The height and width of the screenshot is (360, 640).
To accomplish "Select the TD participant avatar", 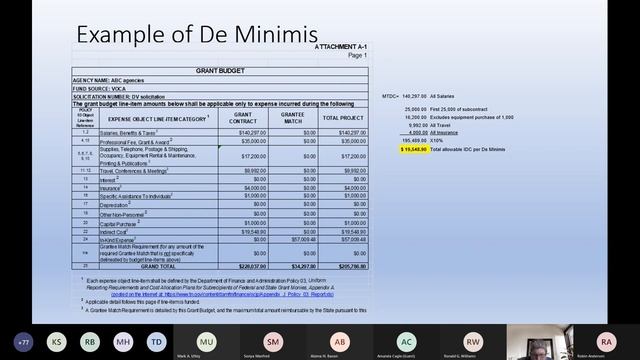I will coord(156,342).
